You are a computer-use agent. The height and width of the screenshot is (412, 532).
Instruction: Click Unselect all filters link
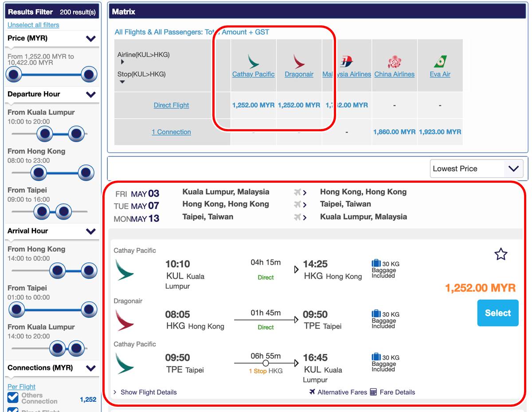[x=33, y=25]
